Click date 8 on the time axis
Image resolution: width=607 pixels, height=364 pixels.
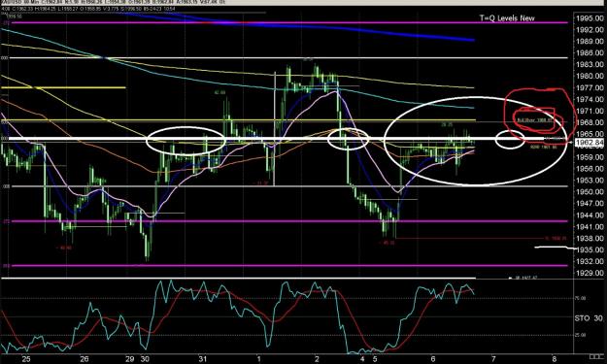click(555, 359)
